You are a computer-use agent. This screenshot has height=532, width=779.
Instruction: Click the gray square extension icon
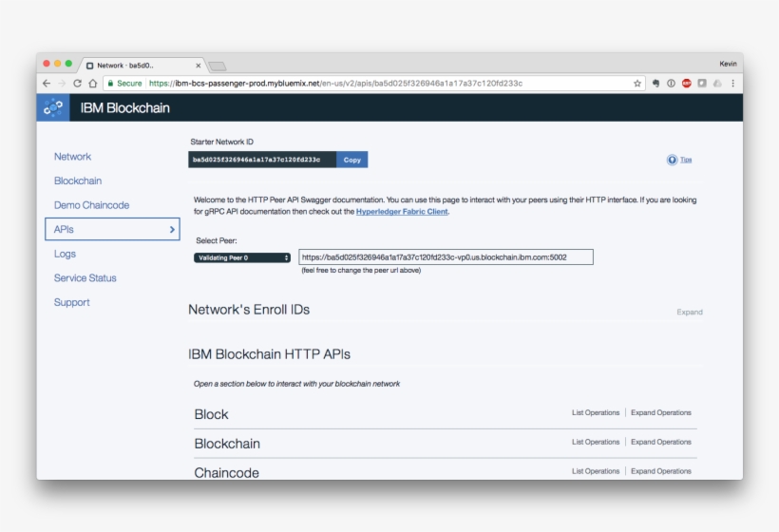click(702, 84)
